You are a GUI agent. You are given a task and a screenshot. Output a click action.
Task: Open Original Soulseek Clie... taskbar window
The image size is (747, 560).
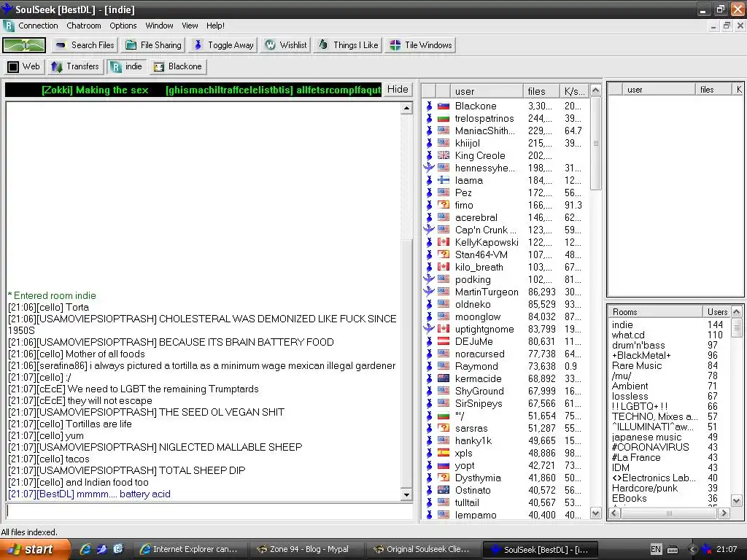tap(423, 550)
